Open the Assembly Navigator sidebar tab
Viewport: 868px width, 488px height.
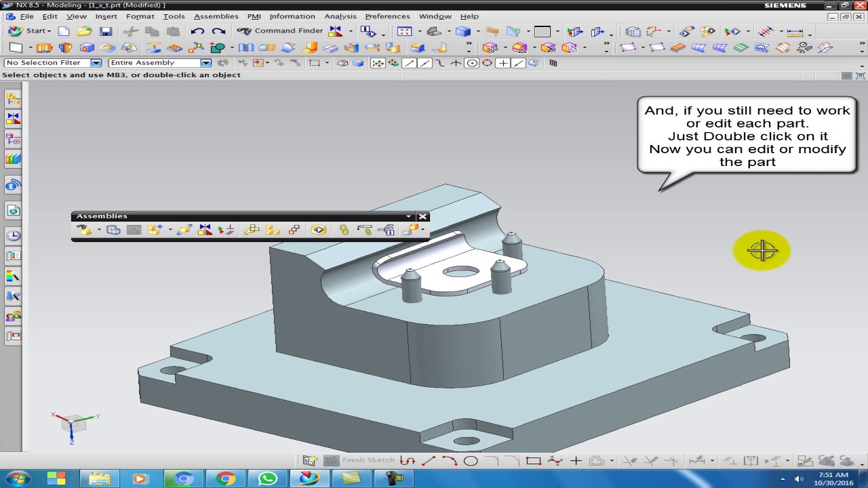pos(13,98)
